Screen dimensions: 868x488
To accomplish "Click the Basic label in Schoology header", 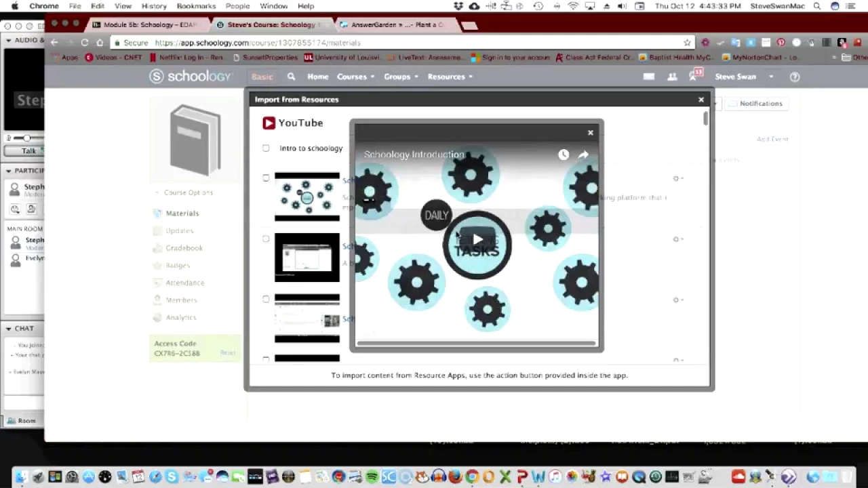I will click(x=262, y=77).
